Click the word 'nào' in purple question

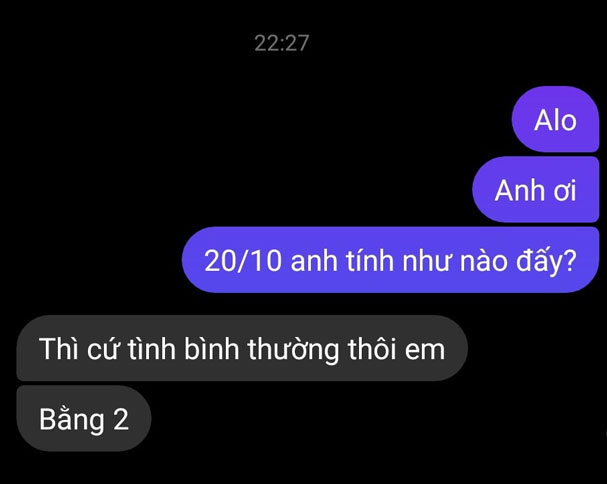pyautogui.click(x=484, y=260)
